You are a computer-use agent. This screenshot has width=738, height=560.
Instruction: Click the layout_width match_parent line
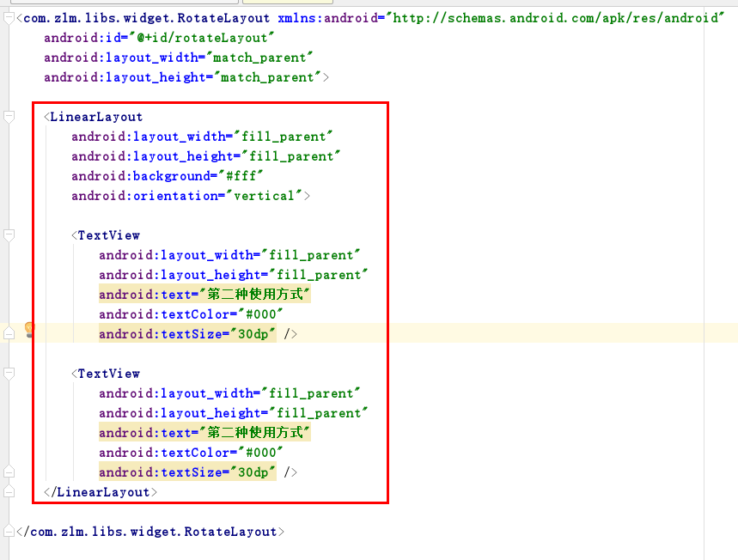click(x=178, y=58)
